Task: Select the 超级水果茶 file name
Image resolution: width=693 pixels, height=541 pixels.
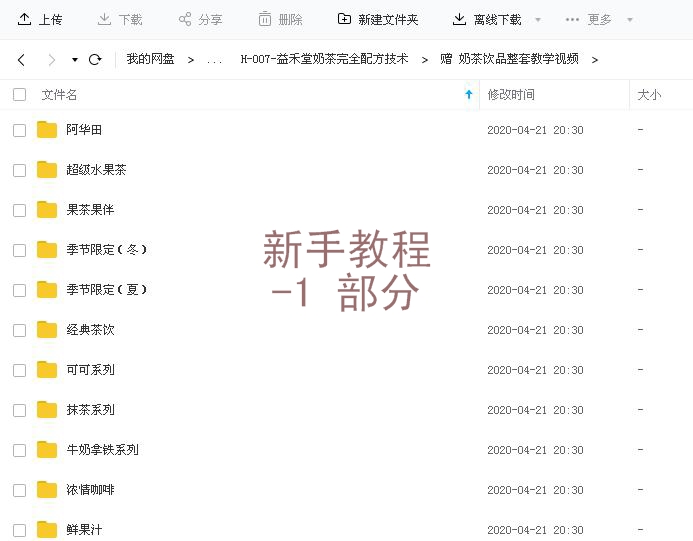Action: click(96, 170)
